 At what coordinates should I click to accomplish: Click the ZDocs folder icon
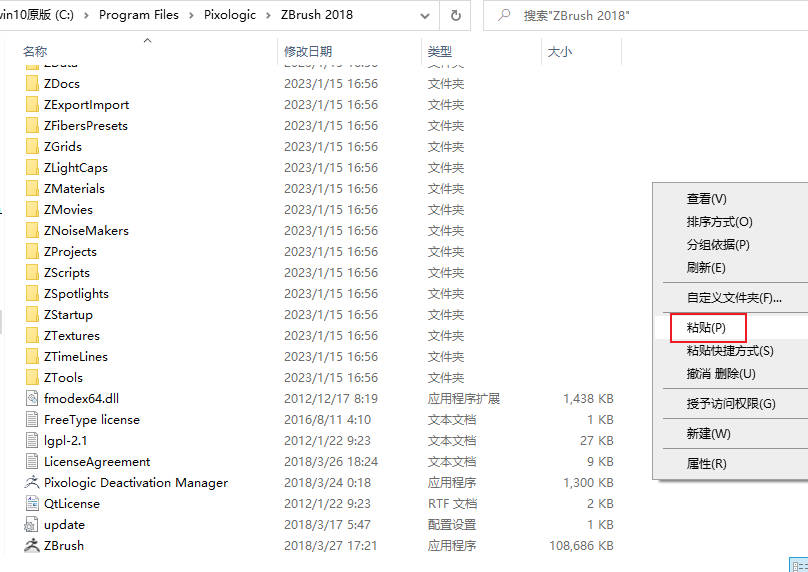[x=32, y=83]
